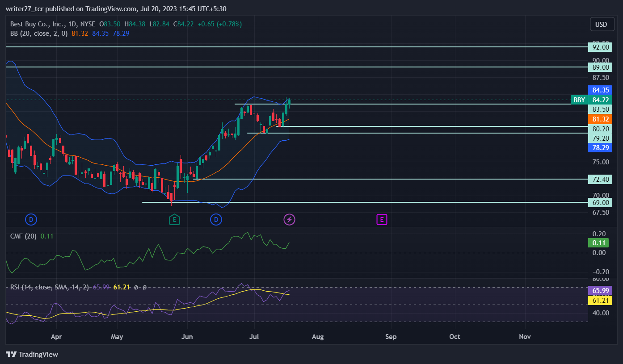Click the BB (20, close, 2, 0) indicator legend
623x364 pixels.
39,33
